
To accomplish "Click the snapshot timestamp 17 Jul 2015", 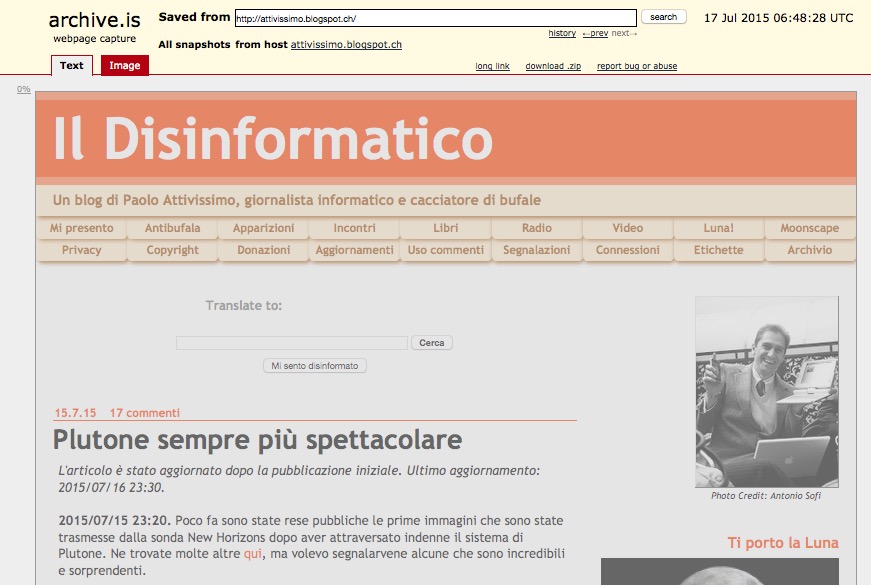I will coord(778,18).
